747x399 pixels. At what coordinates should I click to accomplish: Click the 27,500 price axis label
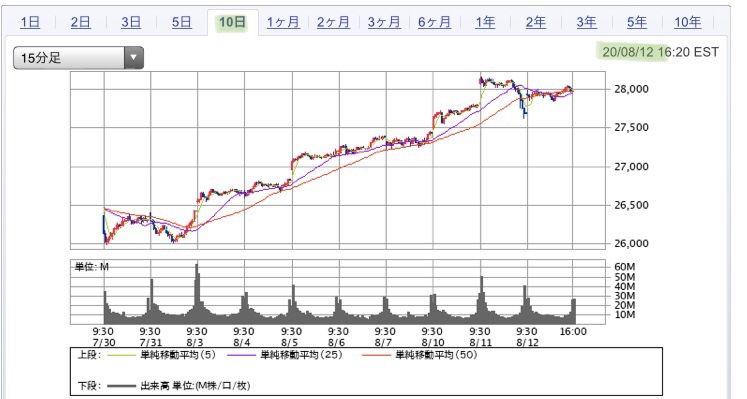631,127
